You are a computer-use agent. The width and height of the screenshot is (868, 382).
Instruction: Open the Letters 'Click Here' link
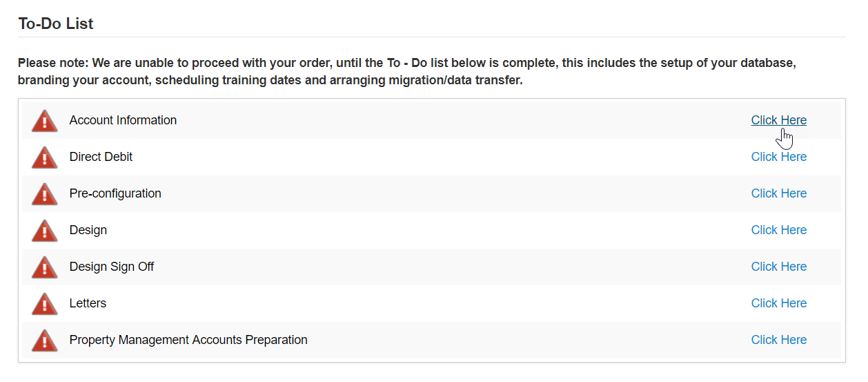pos(778,303)
